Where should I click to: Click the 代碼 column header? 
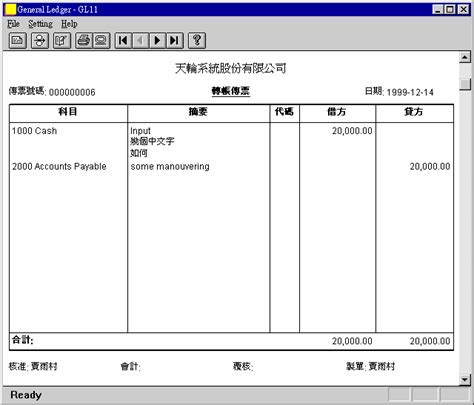(x=284, y=112)
